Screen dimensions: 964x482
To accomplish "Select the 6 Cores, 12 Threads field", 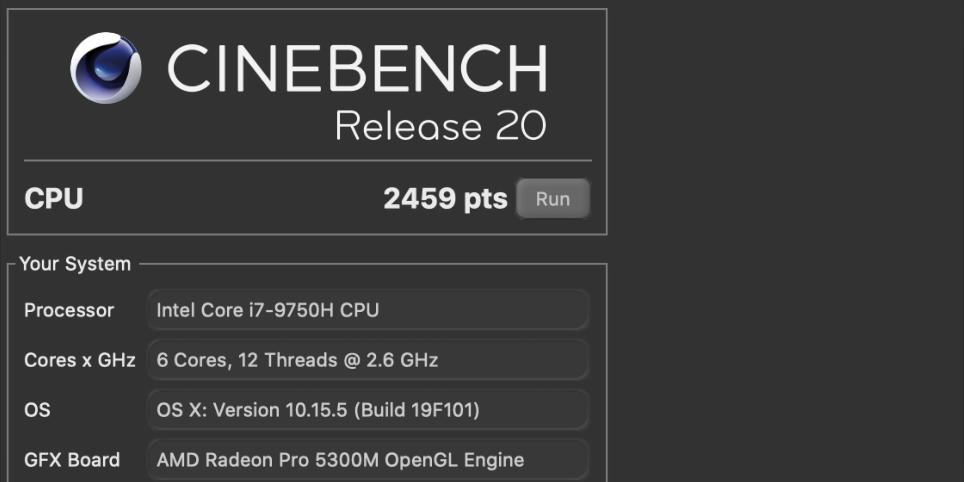I will 367,360.
